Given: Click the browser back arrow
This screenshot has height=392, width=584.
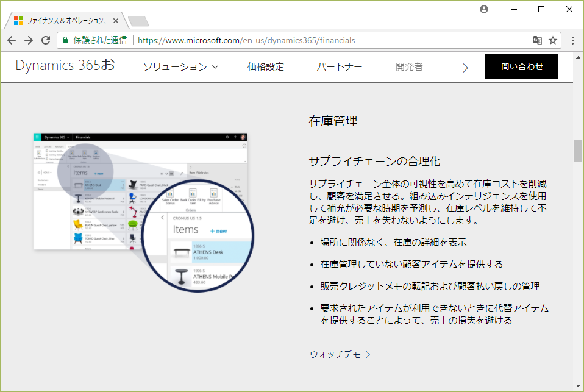Looking at the screenshot, I should (x=12, y=40).
